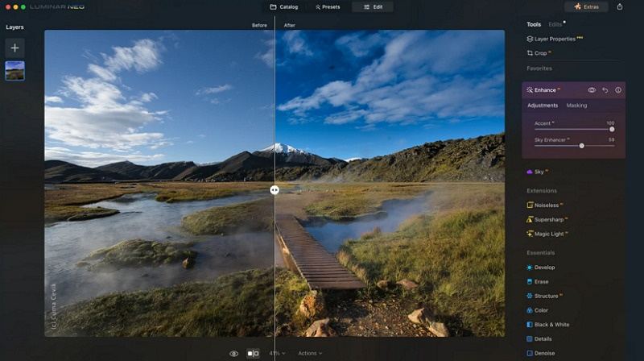Adjust the Accent slider handle
The width and height of the screenshot is (644, 361).
pyautogui.click(x=612, y=129)
